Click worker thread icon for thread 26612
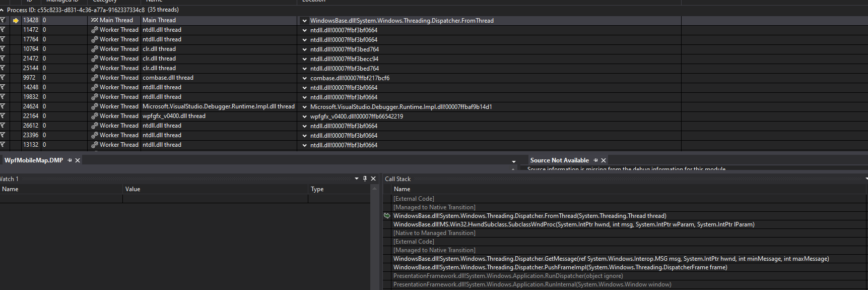The height and width of the screenshot is (290, 868). click(94, 126)
